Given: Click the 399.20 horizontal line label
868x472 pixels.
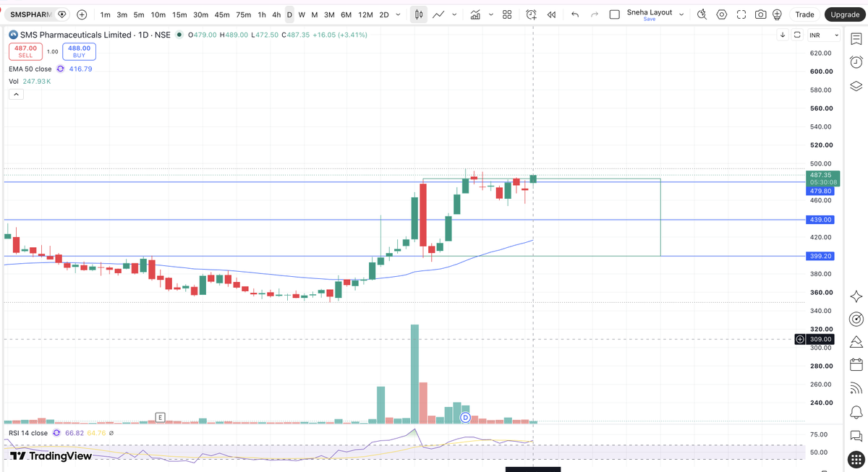Looking at the screenshot, I should (x=821, y=256).
